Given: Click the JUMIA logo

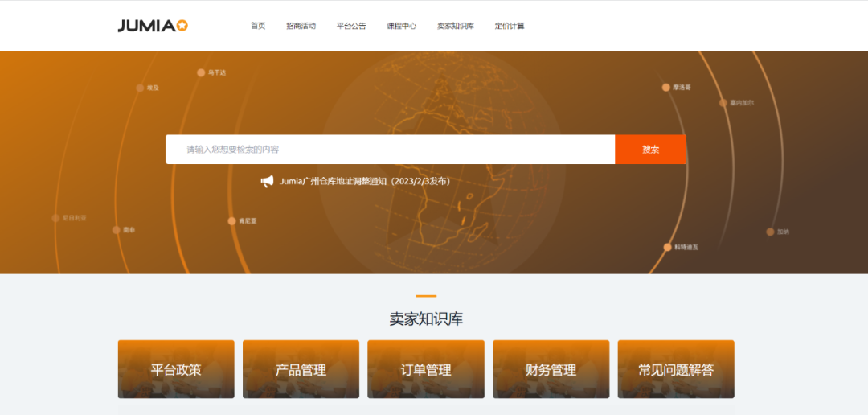Looking at the screenshot, I should pyautogui.click(x=153, y=26).
